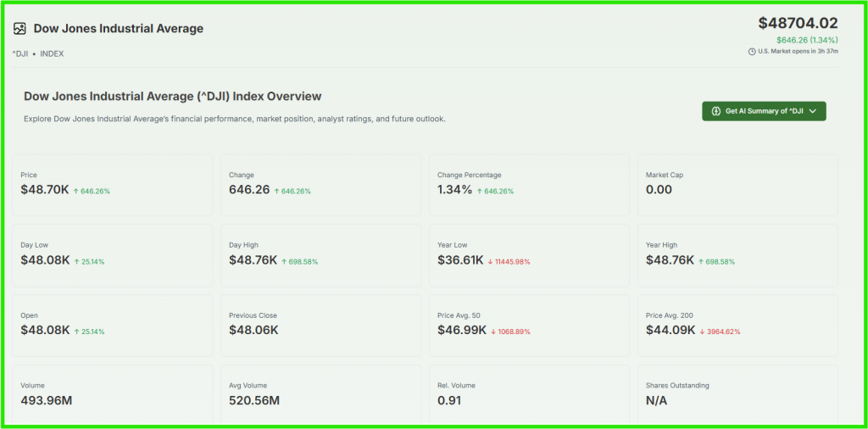Select the Market Cap card
This screenshot has height=429, width=868.
[737, 185]
